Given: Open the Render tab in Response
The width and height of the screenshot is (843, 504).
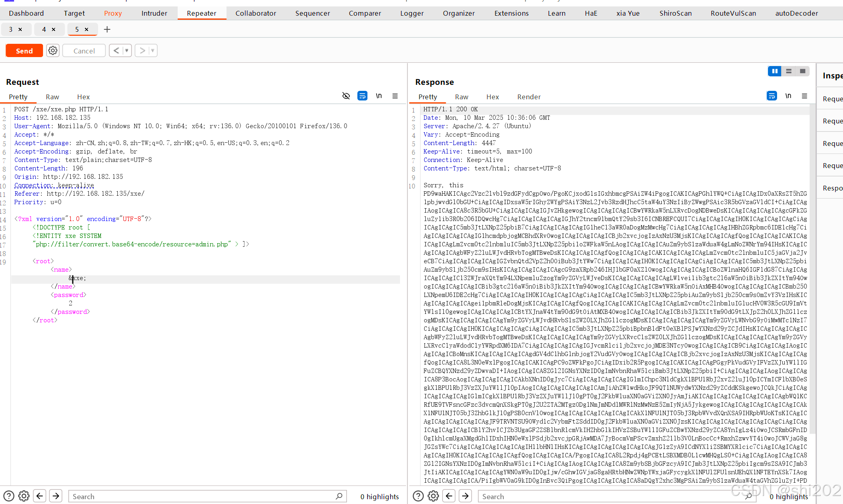Looking at the screenshot, I should coord(529,97).
